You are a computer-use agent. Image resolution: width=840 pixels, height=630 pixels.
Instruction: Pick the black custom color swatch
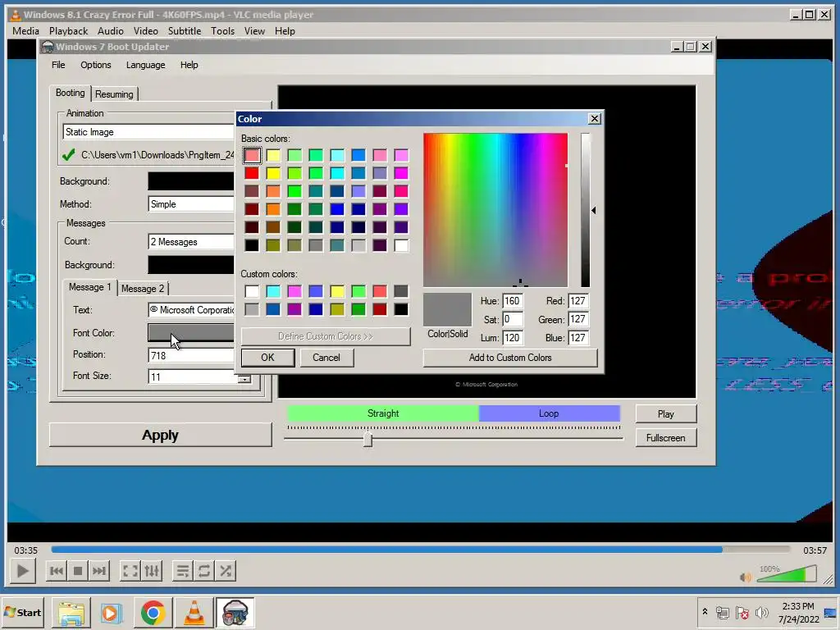tap(401, 309)
